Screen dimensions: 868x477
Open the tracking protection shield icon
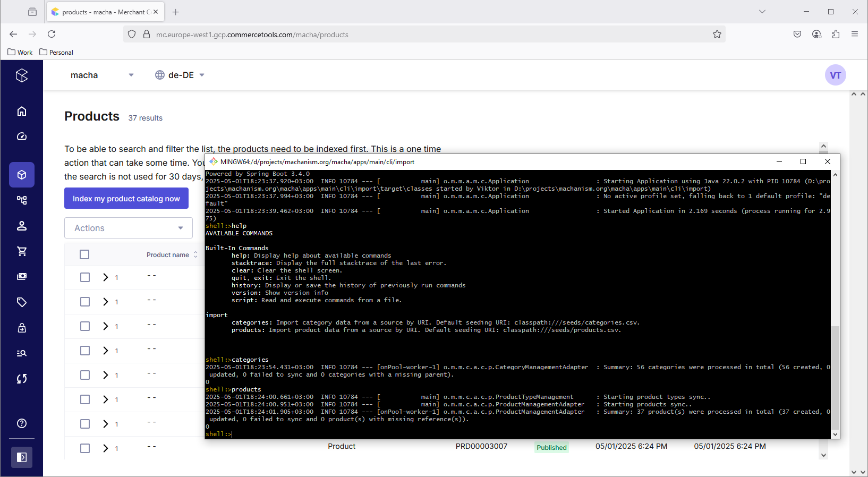pyautogui.click(x=132, y=35)
